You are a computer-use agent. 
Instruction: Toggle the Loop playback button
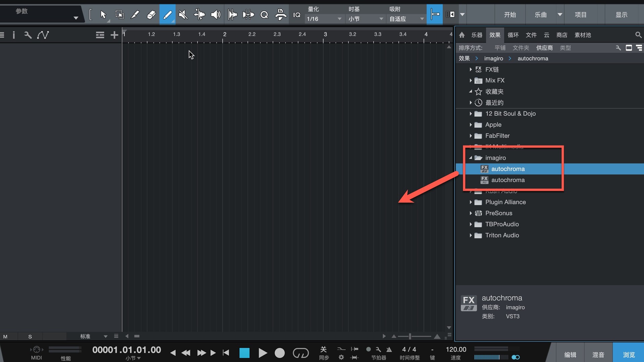click(301, 353)
